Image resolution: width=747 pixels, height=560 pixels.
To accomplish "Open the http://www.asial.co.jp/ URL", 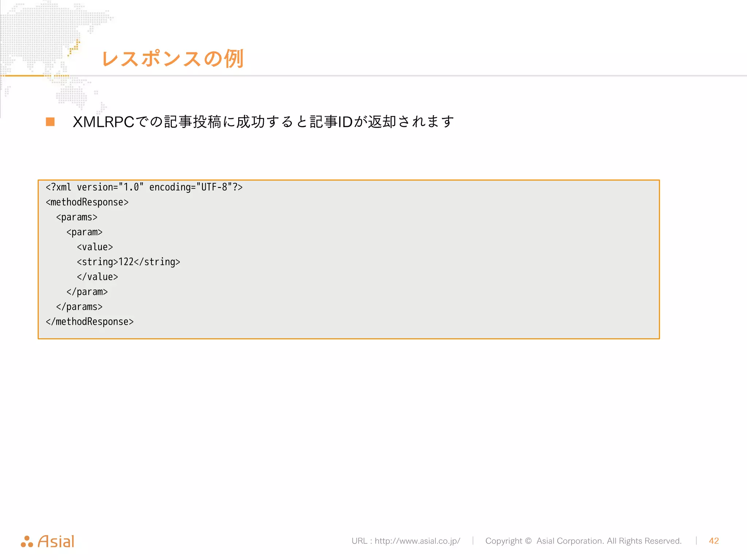I will point(417,541).
